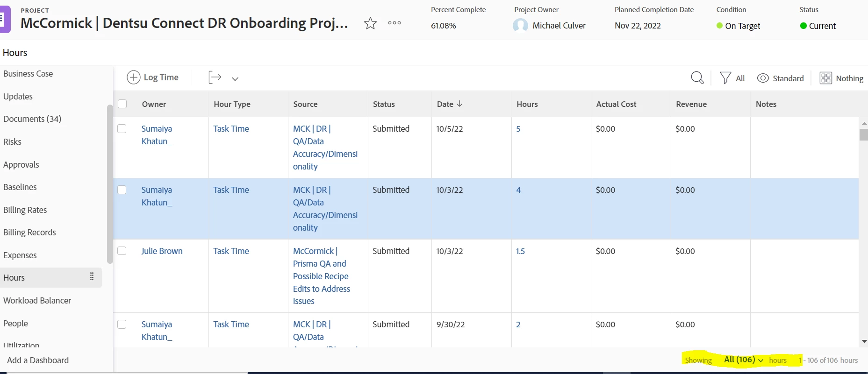Open Billing Records section
The width and height of the screenshot is (868, 374).
click(29, 232)
